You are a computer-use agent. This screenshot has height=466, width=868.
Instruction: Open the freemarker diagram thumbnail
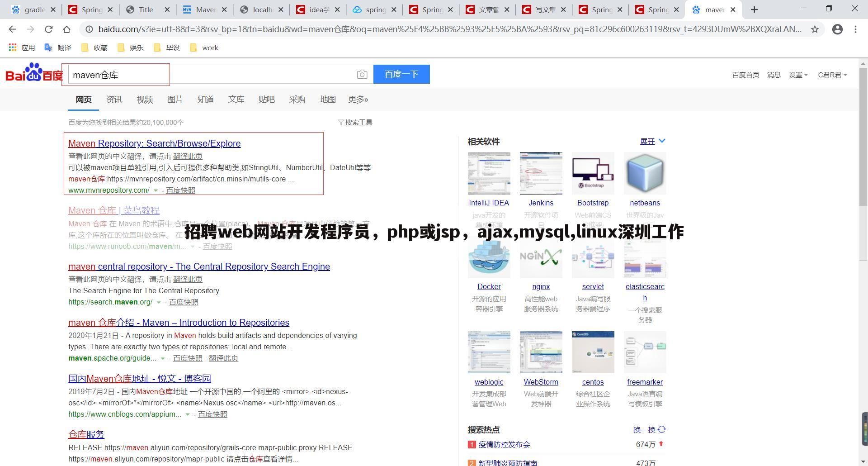pos(645,352)
